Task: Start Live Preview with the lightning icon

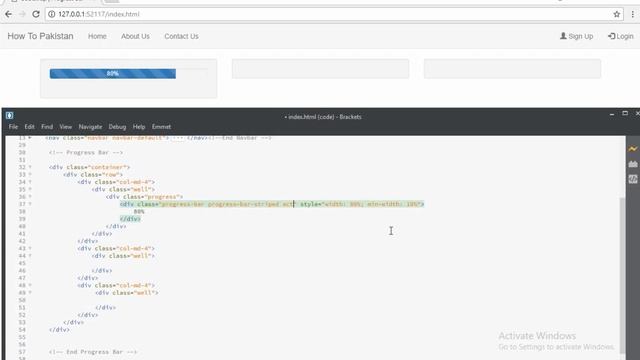Action: [633, 149]
